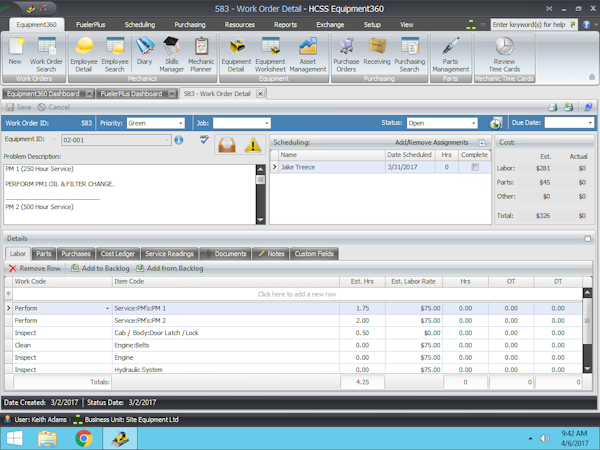Open Receiving

[x=377, y=52]
